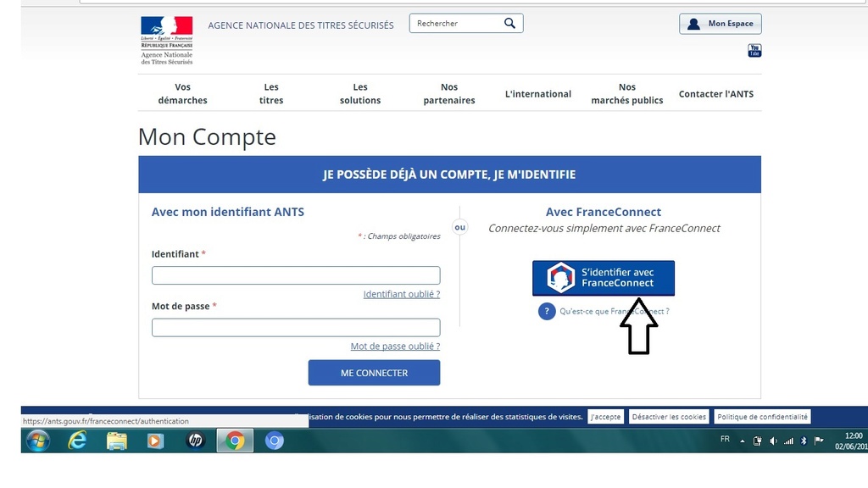
Task: Click the Avec mon identifiant ANTS heading
Action: [228, 212]
